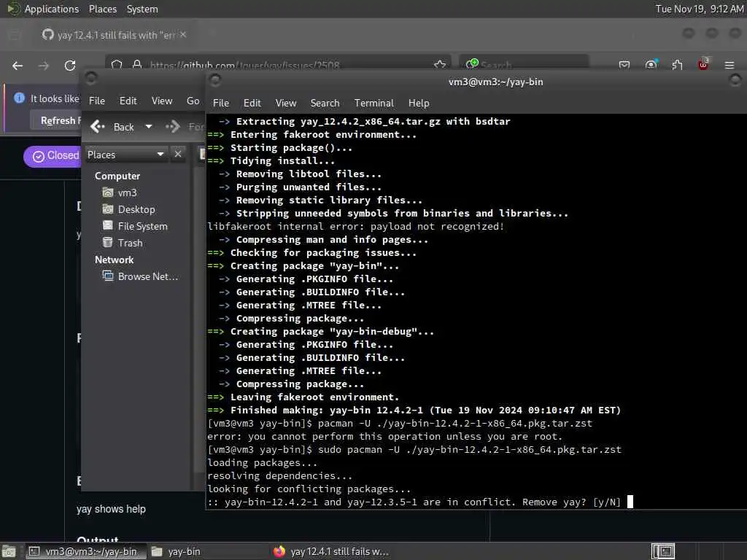Bookmark this page with the star icon

tap(440, 64)
